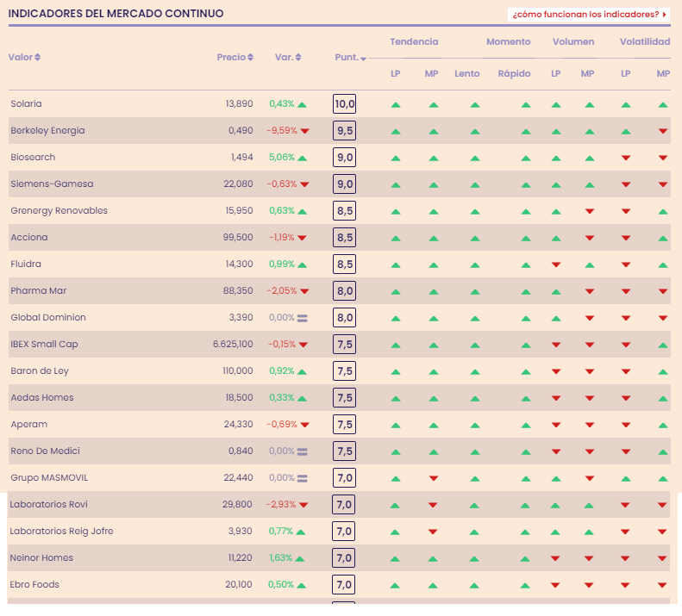Click Siemens-Gamesa's red down arrow beside -0,63%
Viewport: 682px width, 616px height.
click(x=304, y=184)
